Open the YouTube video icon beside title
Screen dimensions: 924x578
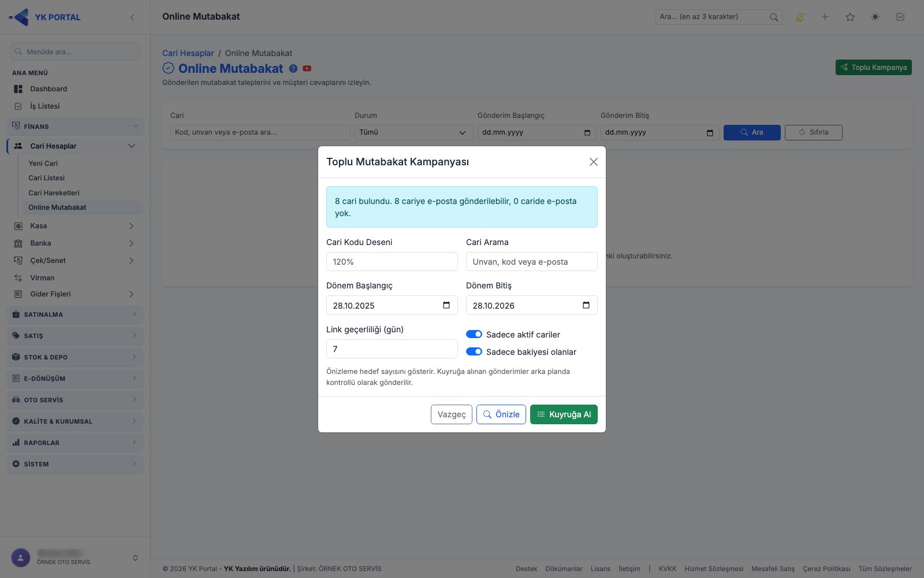pyautogui.click(x=307, y=68)
